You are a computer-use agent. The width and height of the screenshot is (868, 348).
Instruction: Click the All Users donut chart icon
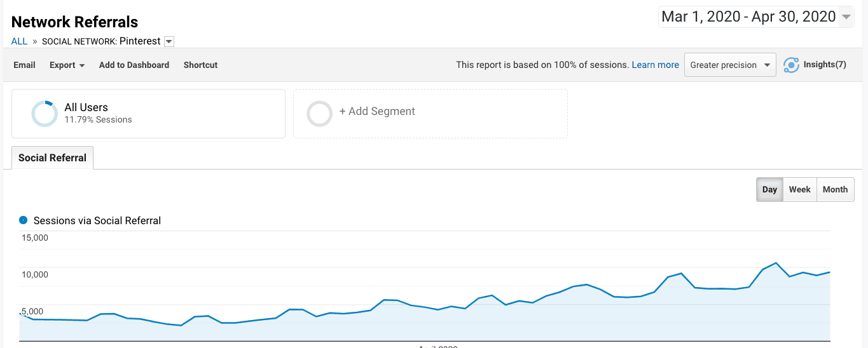pos(45,114)
